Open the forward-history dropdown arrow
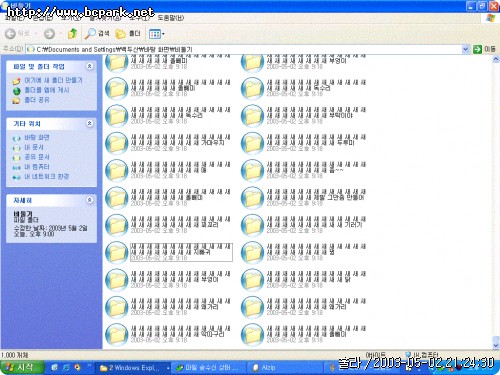The width and height of the screenshot is (500, 375). (60, 34)
